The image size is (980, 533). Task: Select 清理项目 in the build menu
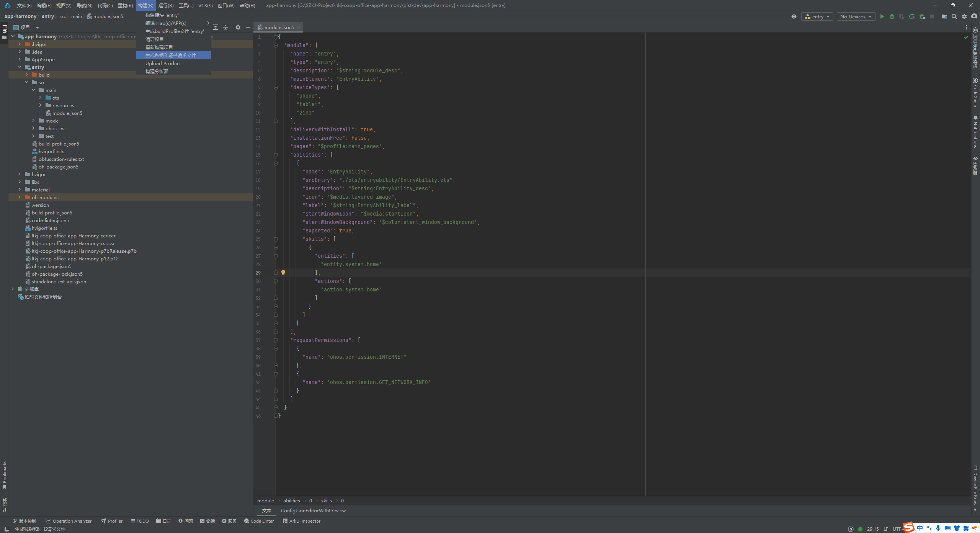[x=173, y=39]
